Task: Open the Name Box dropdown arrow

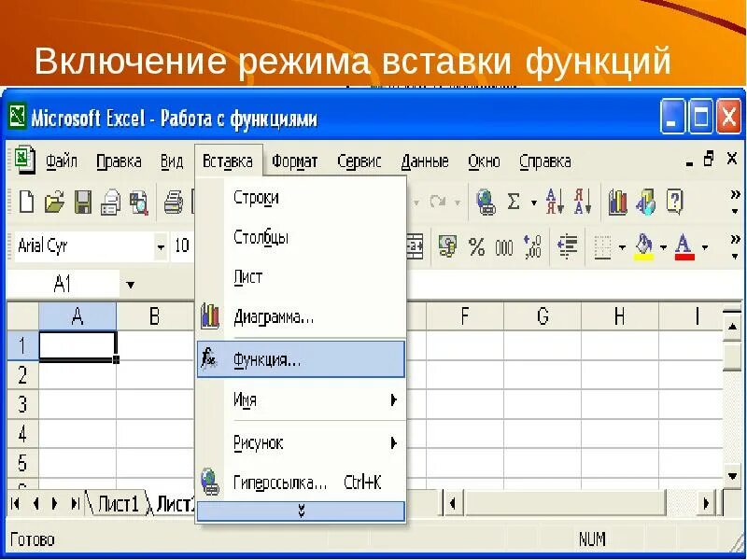Action: click(130, 286)
